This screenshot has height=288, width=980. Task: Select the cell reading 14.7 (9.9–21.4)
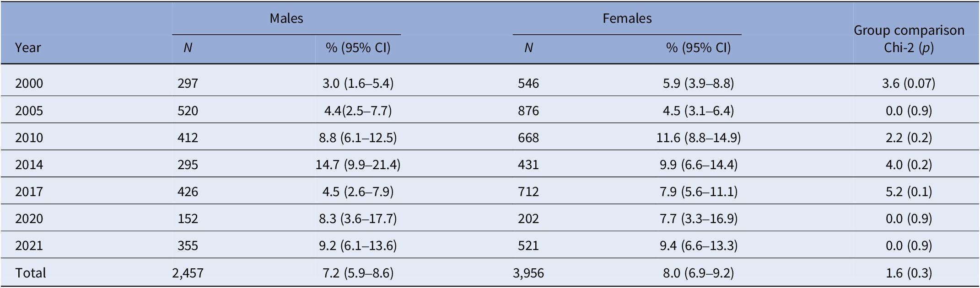(358, 165)
